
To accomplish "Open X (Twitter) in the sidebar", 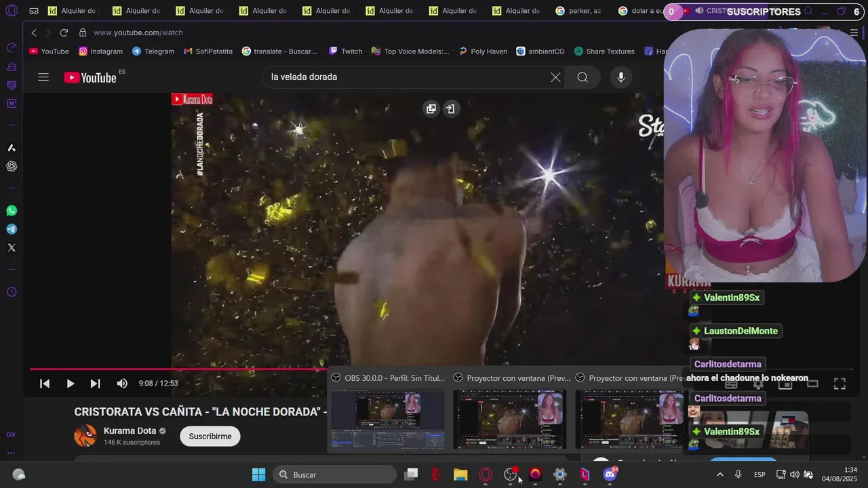I will [x=12, y=247].
